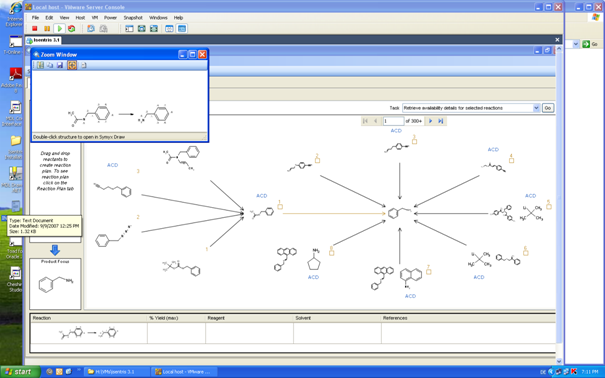Screen dimensions: 605x378
Task: Select the Isentris 3.1 tab
Action: [43, 40]
